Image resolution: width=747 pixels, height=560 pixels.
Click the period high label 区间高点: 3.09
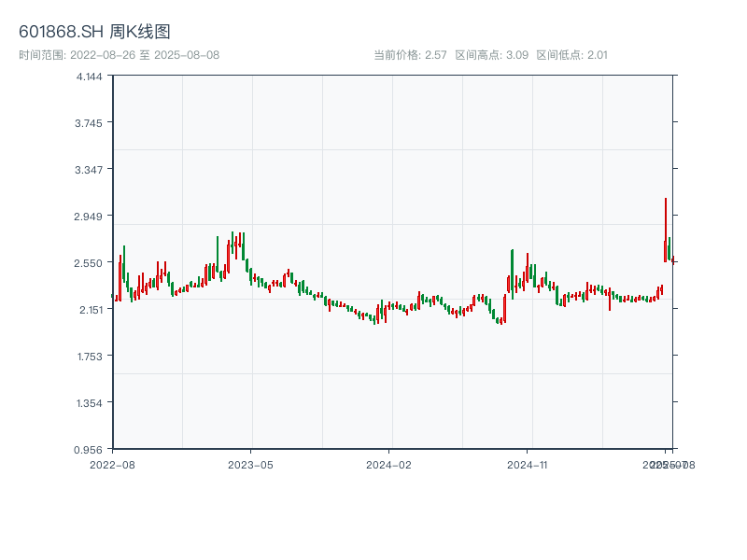point(492,55)
